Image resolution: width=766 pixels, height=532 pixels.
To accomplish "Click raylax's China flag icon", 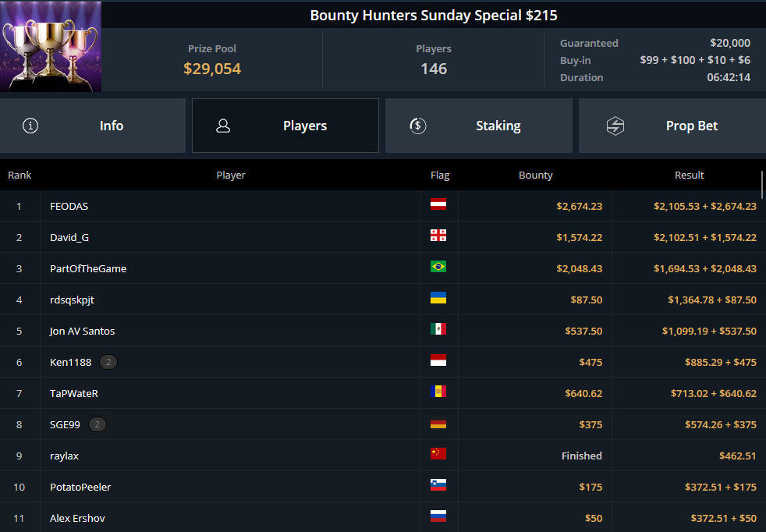I will click(x=438, y=454).
